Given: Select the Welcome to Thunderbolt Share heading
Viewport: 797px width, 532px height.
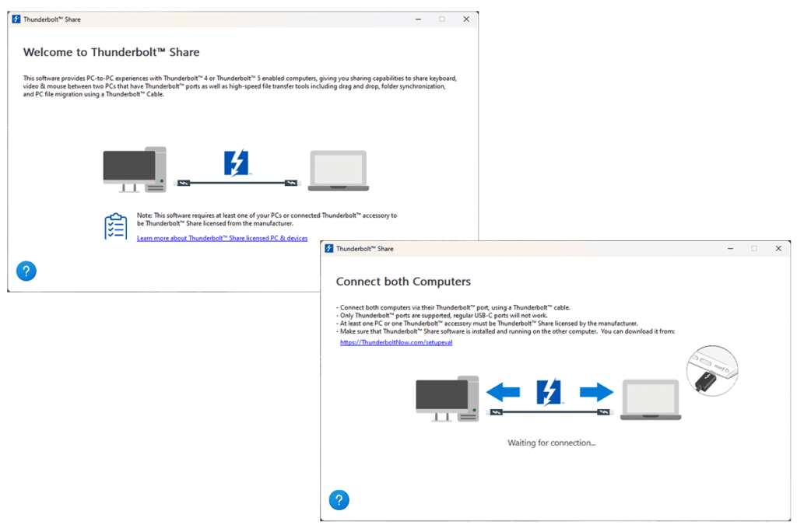Looking at the screenshot, I should (x=111, y=52).
